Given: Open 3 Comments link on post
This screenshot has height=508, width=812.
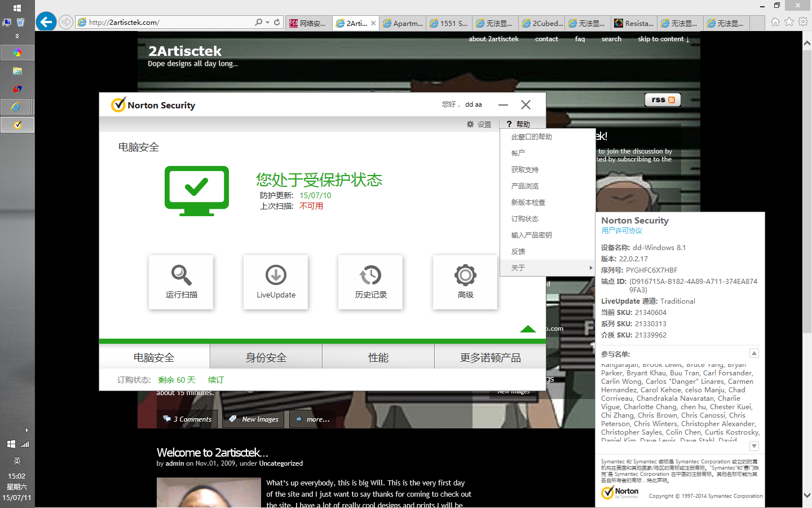Looking at the screenshot, I should pyautogui.click(x=187, y=419).
